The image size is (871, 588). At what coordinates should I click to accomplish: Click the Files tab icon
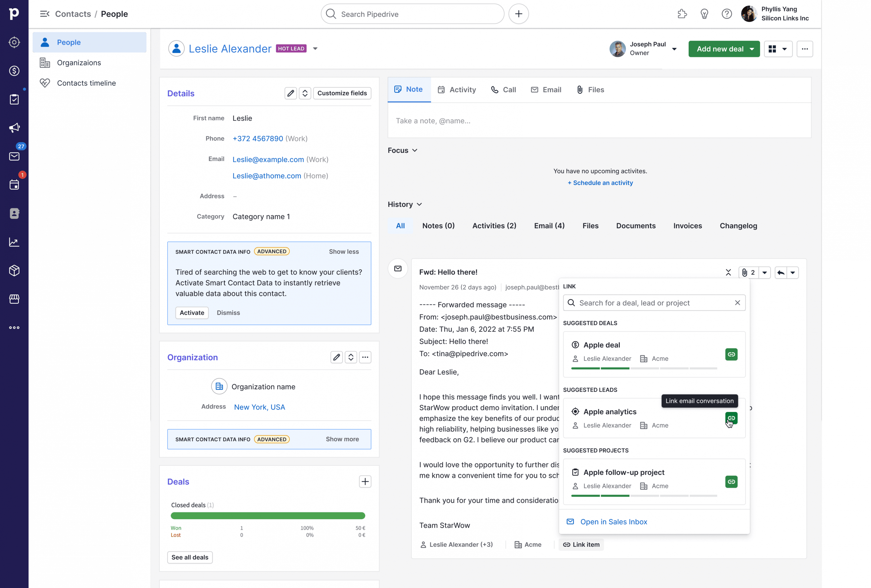pyautogui.click(x=579, y=89)
